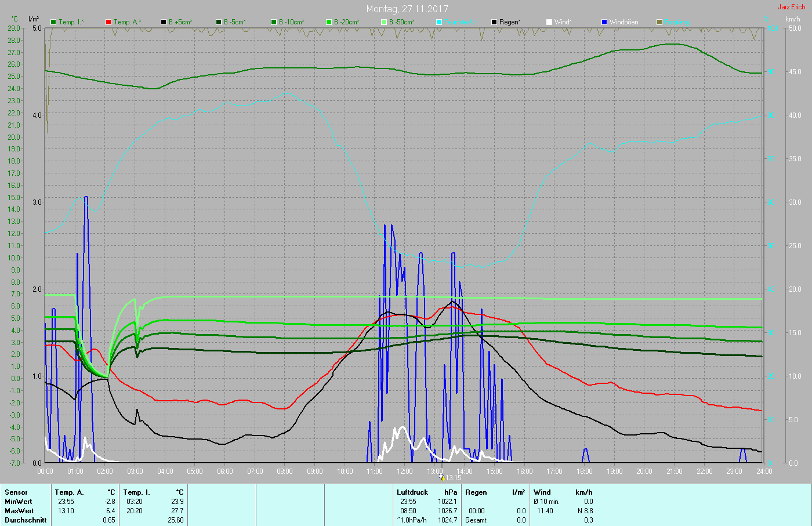Click the Temp. A. column header in the table
This screenshot has height=526, width=812.
(x=69, y=492)
